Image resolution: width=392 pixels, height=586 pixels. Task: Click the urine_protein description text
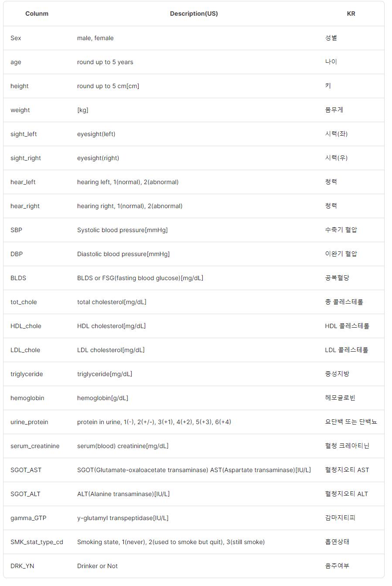(x=154, y=422)
